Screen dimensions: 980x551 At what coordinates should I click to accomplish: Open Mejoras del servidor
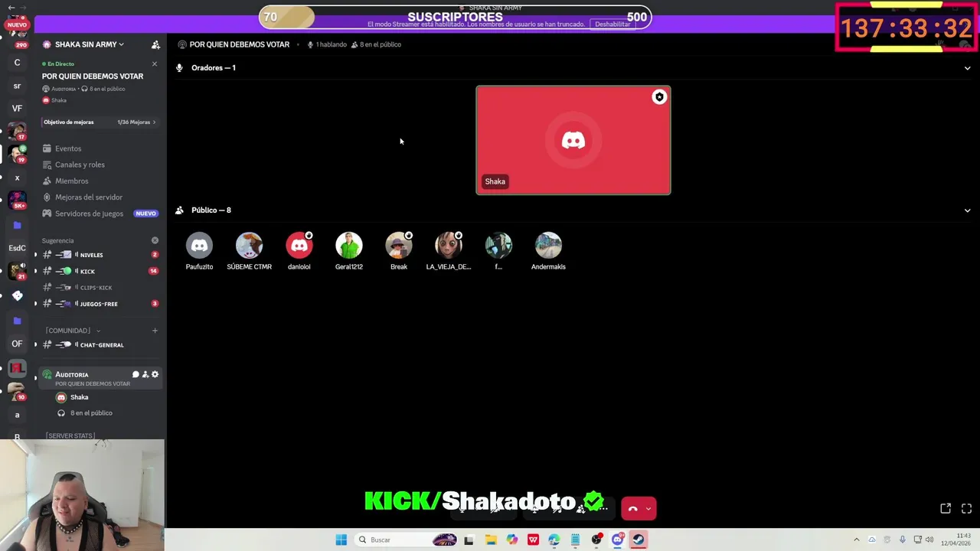click(88, 197)
